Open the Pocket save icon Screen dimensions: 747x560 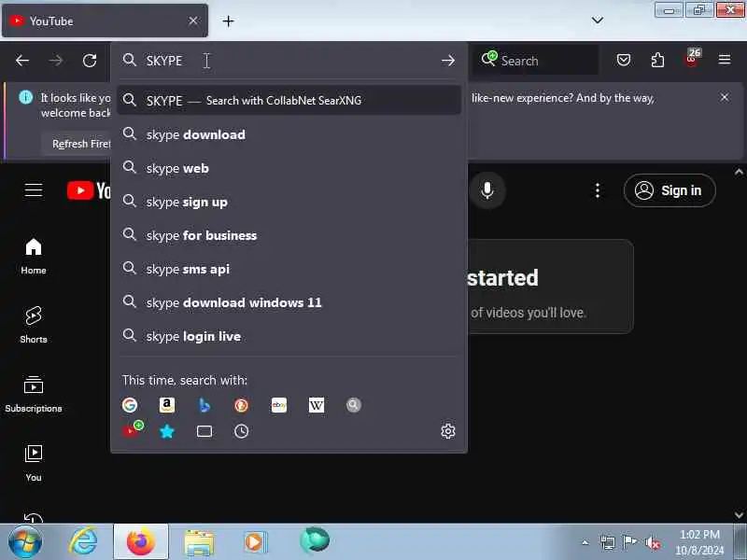(x=624, y=60)
